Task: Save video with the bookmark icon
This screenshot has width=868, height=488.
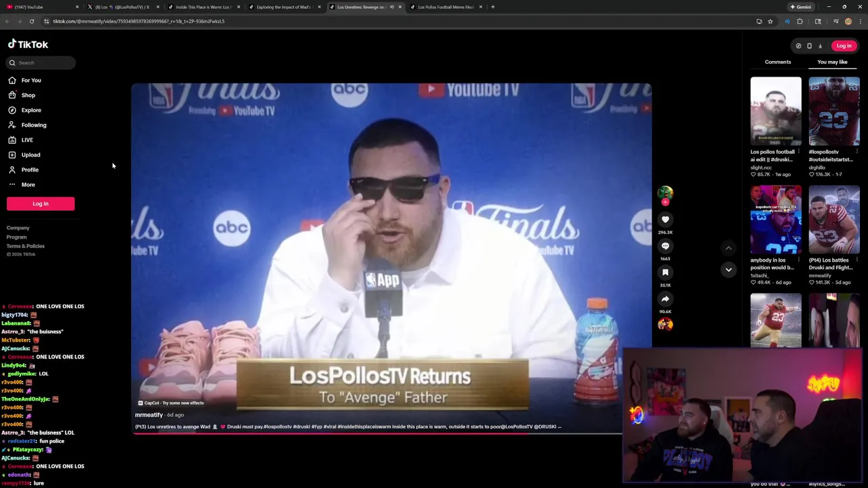Action: pyautogui.click(x=665, y=272)
